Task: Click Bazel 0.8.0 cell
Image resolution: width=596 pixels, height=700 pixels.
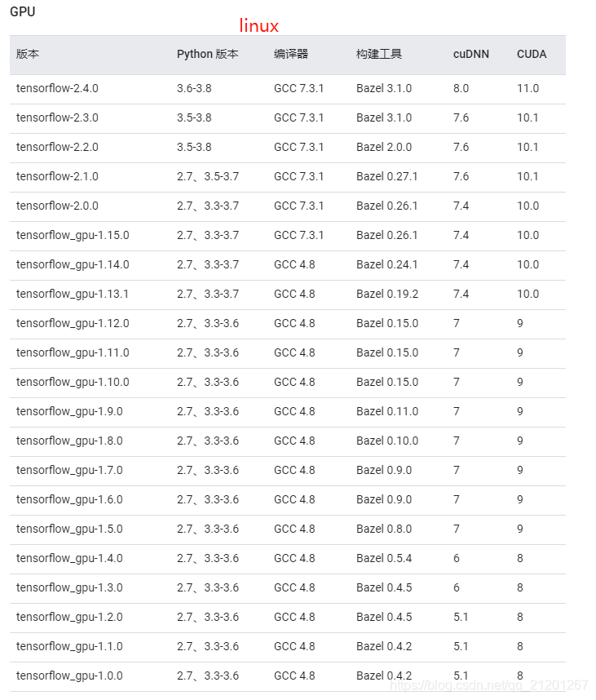Action: (x=384, y=529)
